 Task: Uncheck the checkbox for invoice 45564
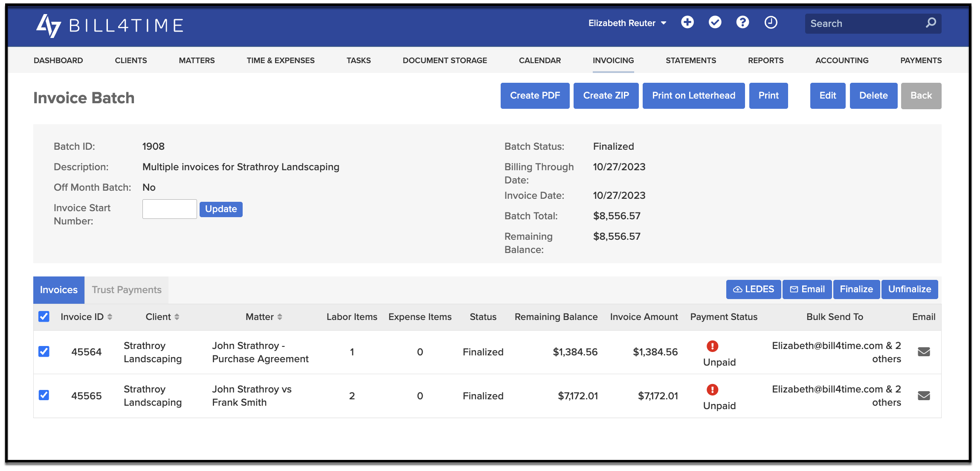coord(44,352)
